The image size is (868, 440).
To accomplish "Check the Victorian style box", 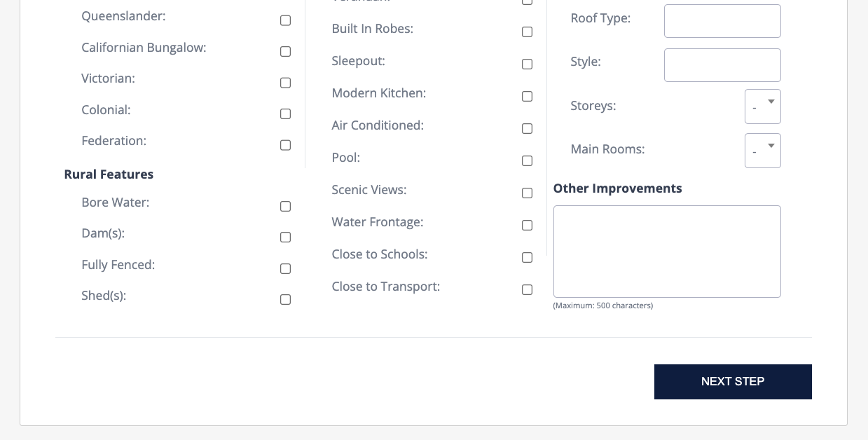I will [x=285, y=83].
